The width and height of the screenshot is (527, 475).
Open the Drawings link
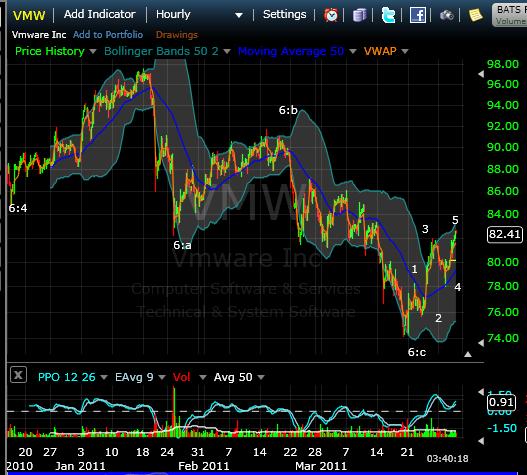point(177,35)
